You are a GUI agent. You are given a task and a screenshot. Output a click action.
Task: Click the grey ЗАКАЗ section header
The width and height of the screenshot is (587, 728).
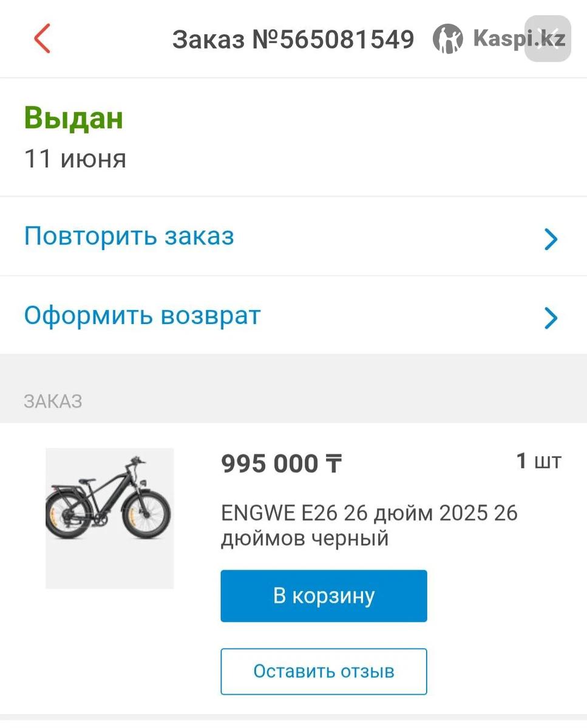53,401
